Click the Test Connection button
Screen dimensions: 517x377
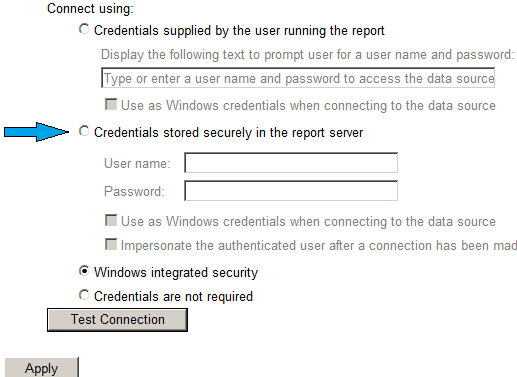[x=117, y=320]
